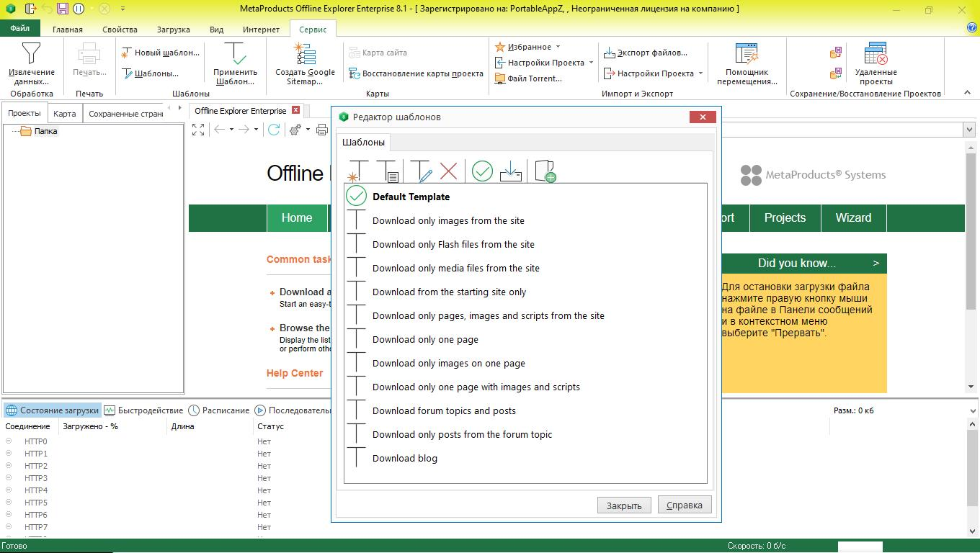Customize the quick access toolbar dropdown
Viewport: 980px width, 553px height.
pos(122,9)
